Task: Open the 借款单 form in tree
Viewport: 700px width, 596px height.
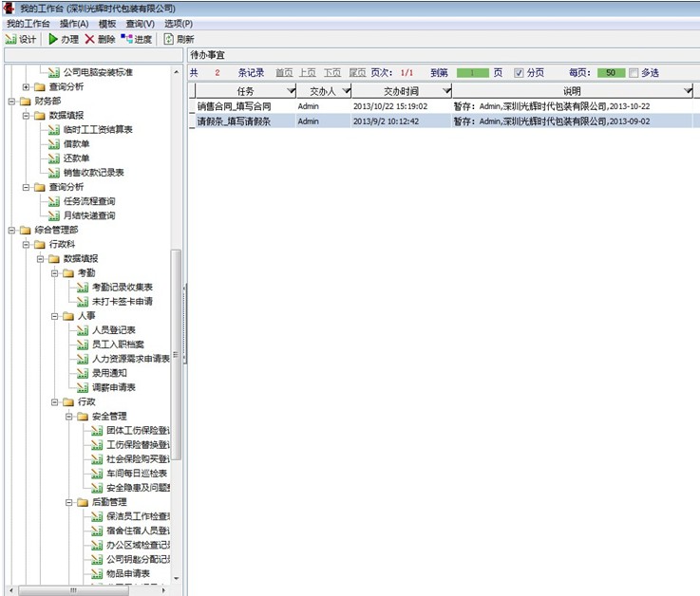Action: click(76, 143)
